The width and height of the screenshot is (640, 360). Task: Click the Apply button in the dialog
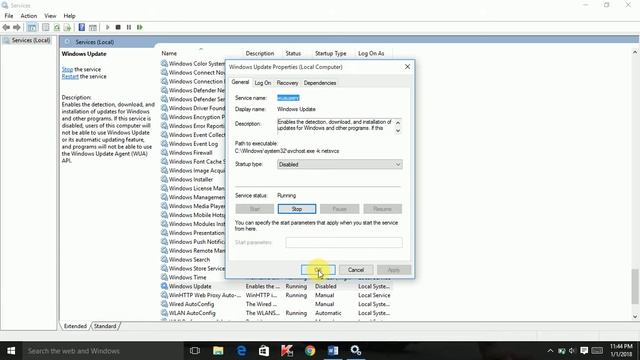pos(393,270)
